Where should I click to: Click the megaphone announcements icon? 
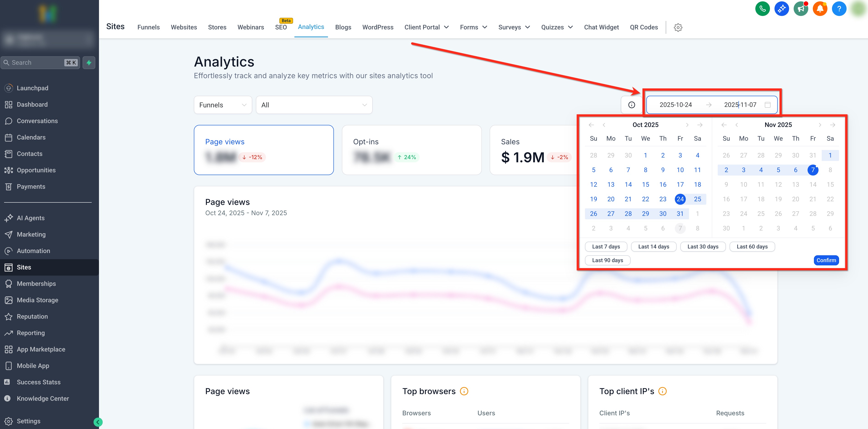[801, 9]
